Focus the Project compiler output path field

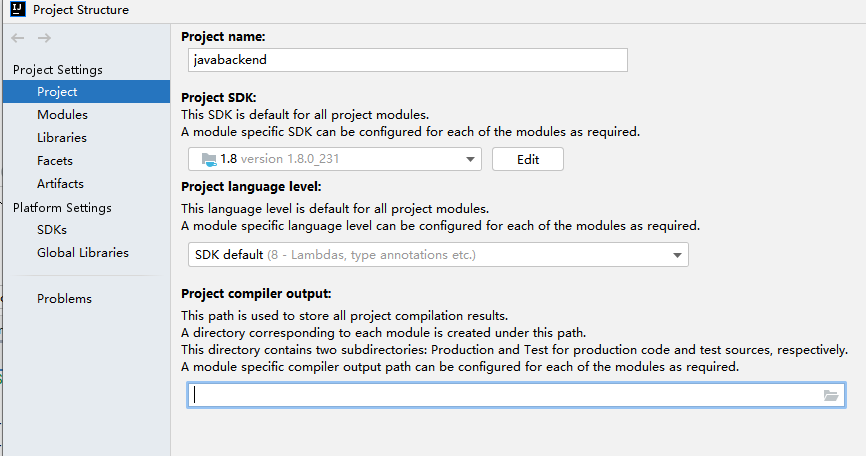(x=500, y=396)
